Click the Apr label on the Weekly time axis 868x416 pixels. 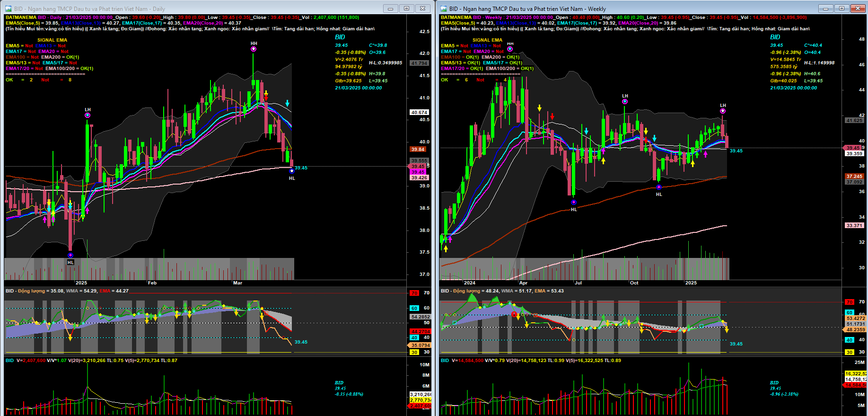tap(523, 283)
